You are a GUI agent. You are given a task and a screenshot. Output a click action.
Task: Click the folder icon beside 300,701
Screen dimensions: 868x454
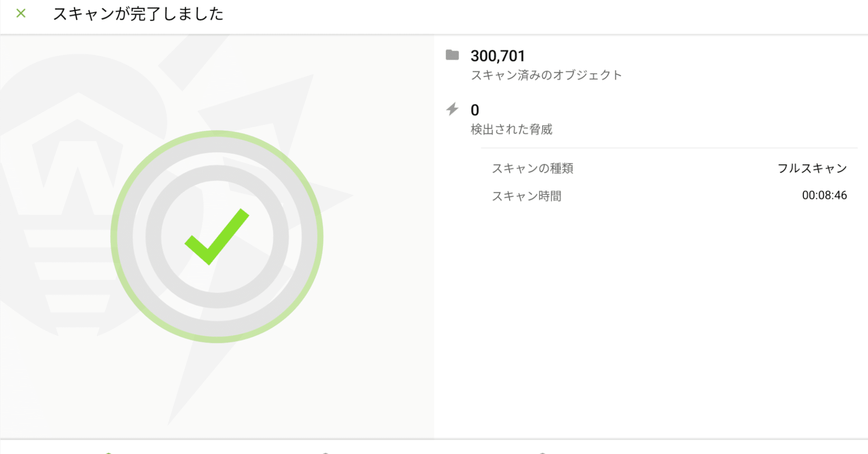452,56
